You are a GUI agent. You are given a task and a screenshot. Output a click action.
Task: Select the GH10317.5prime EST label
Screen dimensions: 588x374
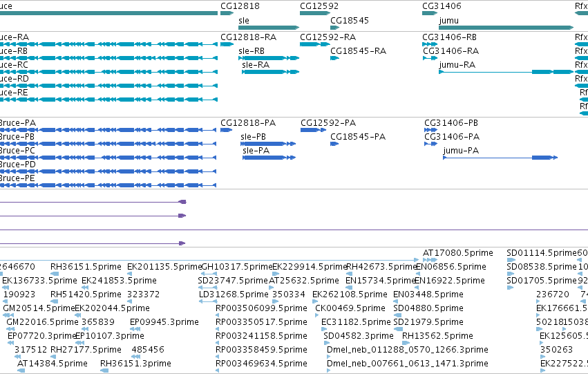(237, 267)
